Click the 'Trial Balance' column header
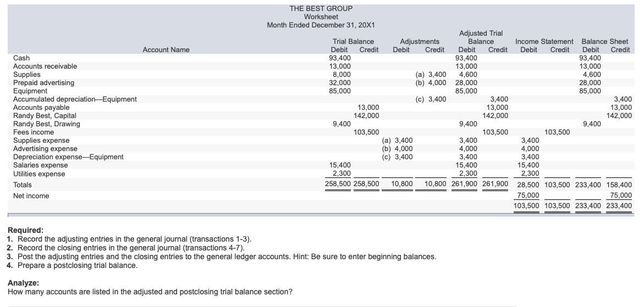644x307 pixels. (353, 41)
